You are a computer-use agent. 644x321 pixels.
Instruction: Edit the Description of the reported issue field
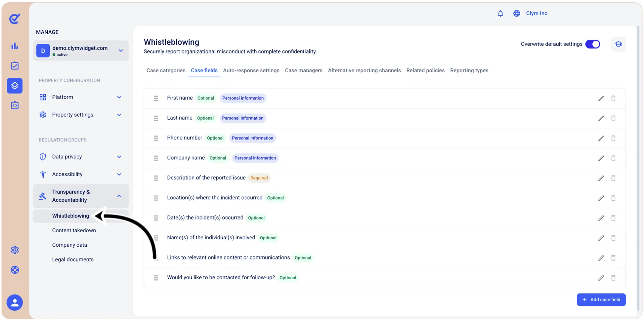click(601, 178)
